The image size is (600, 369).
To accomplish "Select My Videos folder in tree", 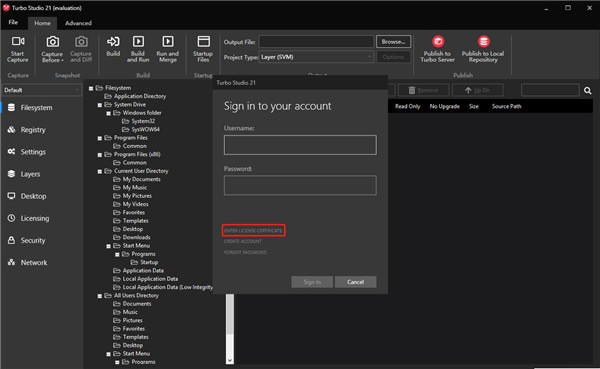I will tap(135, 204).
